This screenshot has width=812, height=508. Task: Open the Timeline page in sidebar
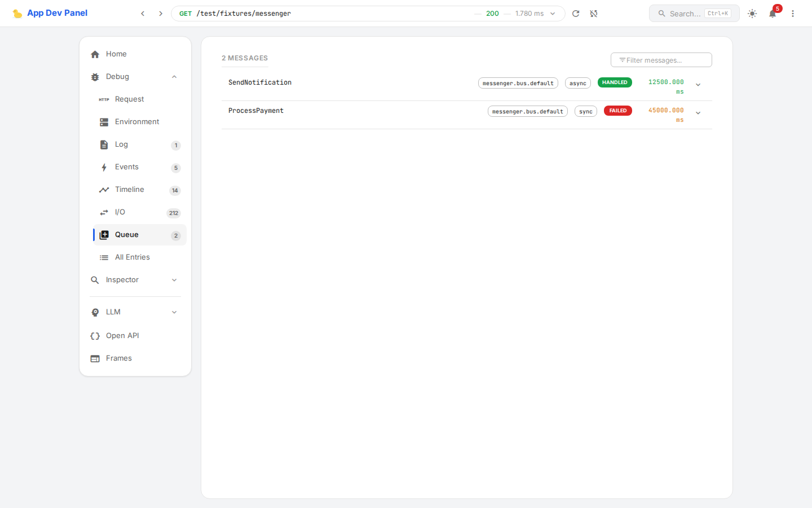pos(130,190)
